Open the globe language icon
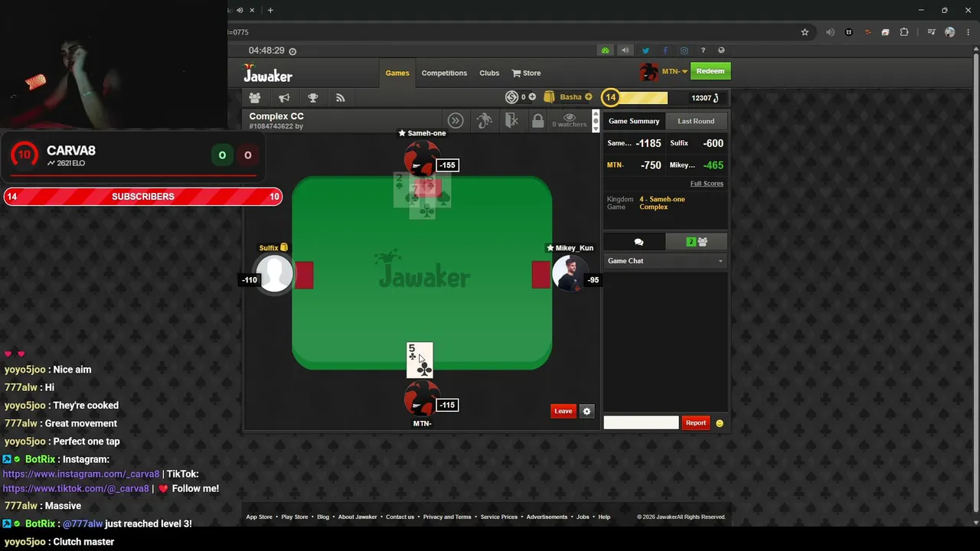Screen dimensions: 980x551 tap(721, 51)
